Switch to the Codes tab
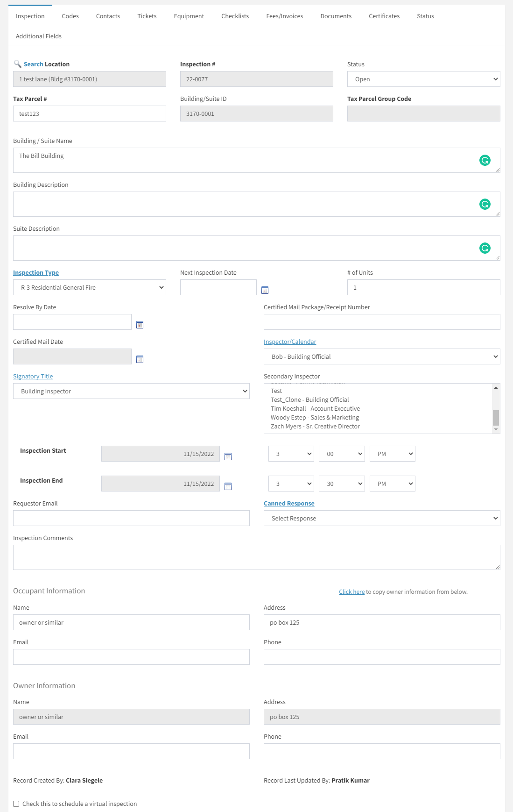The width and height of the screenshot is (513, 812). click(x=70, y=16)
